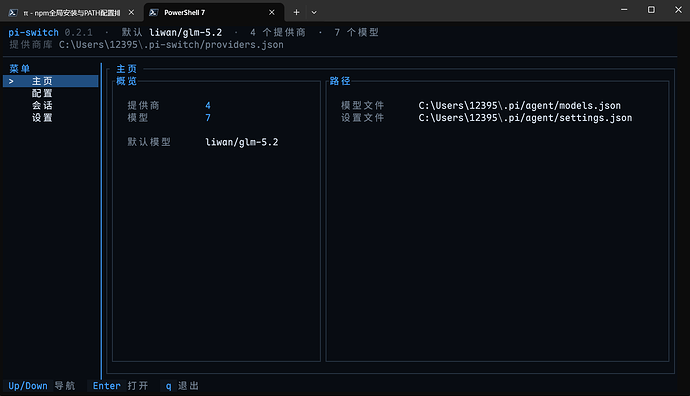
Task: Click the 模型文件 label
Action: pyautogui.click(x=363, y=106)
